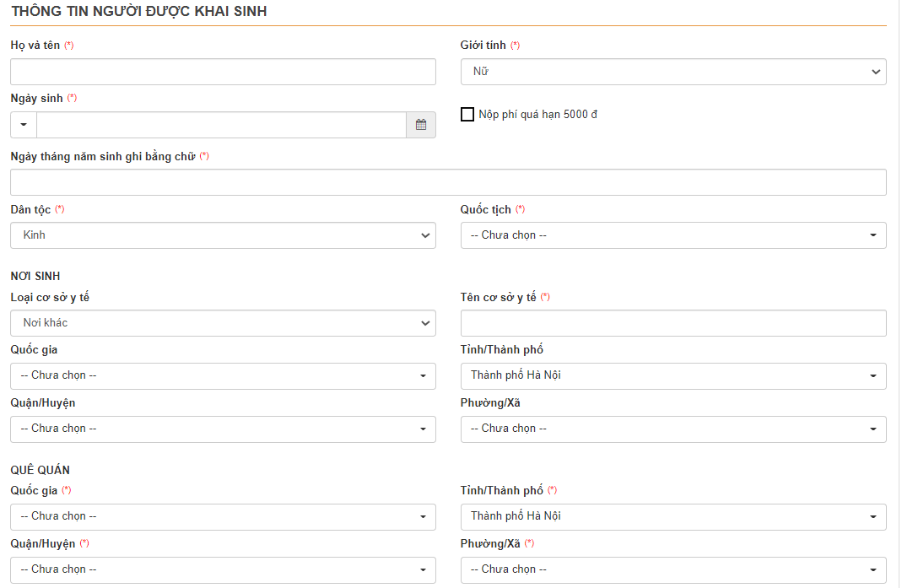Click the Tên cơ sở y tế input field
This screenshot has height=588, width=902.
(x=672, y=323)
